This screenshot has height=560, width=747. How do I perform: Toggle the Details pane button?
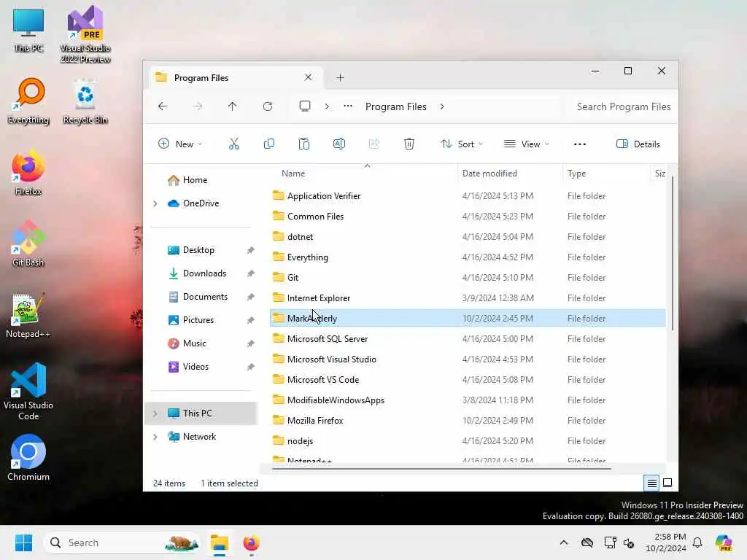638,144
